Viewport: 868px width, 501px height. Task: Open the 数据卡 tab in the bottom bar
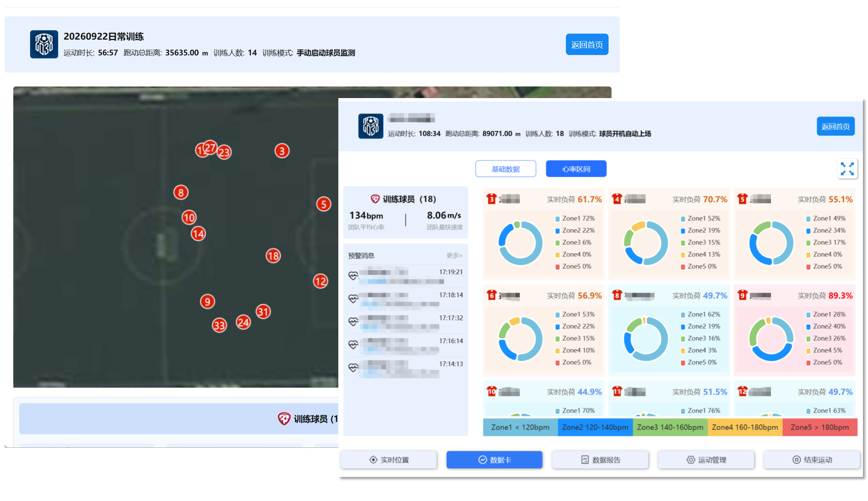click(x=494, y=460)
